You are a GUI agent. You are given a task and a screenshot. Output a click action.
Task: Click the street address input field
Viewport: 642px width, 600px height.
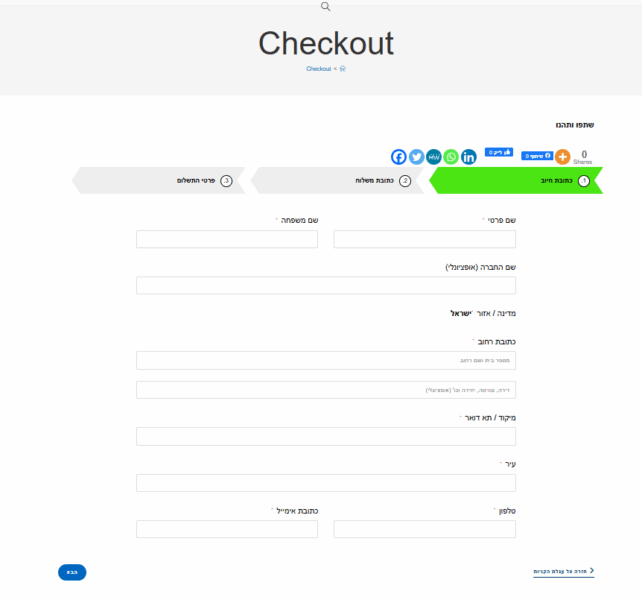coord(326,360)
